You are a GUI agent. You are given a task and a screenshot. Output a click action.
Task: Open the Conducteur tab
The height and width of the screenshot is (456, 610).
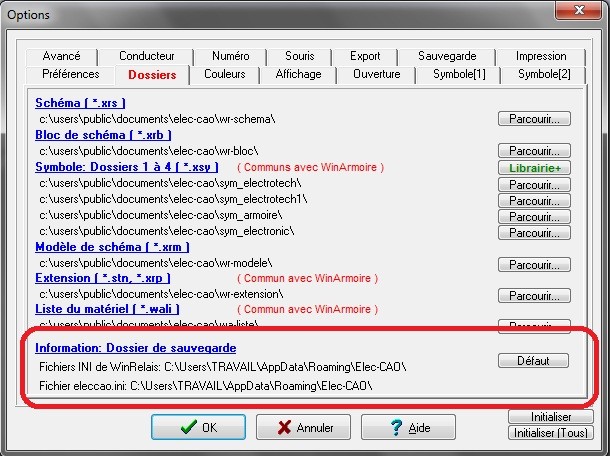(146, 57)
